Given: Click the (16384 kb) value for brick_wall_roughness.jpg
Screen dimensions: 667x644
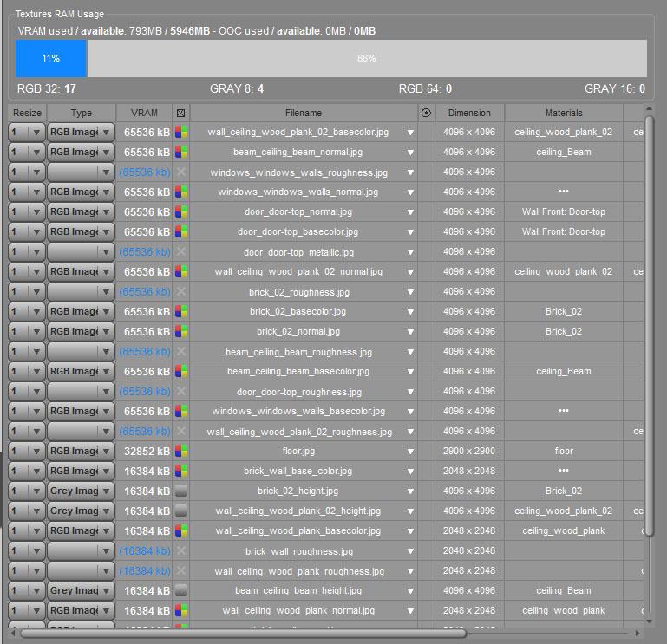Looking at the screenshot, I should pos(145,551).
